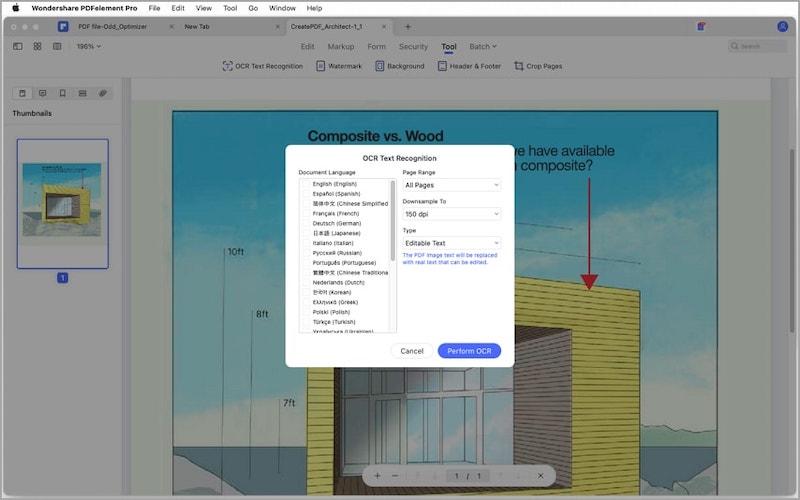This screenshot has width=800, height=500.
Task: Click the Search field
Action: [x=757, y=46]
